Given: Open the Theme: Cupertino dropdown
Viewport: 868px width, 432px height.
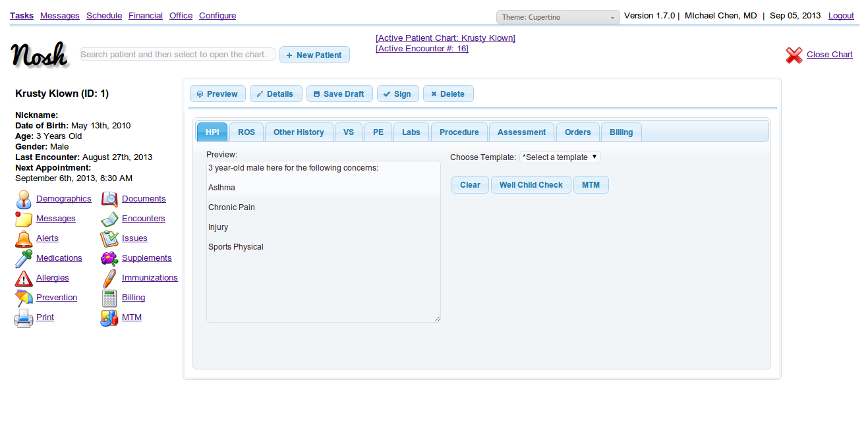Looking at the screenshot, I should [558, 17].
